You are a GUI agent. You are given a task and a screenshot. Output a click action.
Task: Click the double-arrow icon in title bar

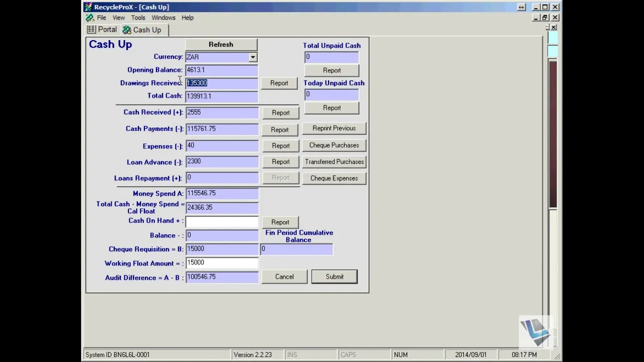(x=522, y=7)
